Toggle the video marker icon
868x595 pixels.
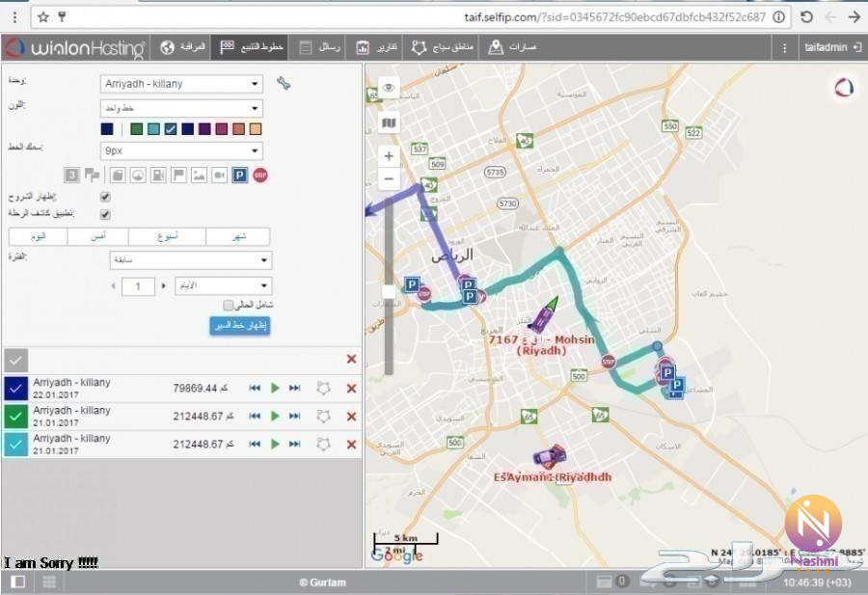click(x=219, y=175)
